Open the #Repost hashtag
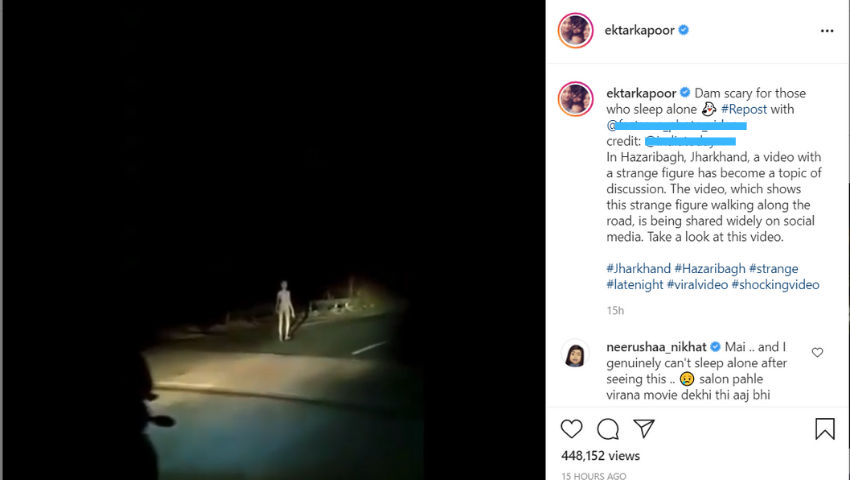Screen dimensions: 850x480 tap(744, 109)
